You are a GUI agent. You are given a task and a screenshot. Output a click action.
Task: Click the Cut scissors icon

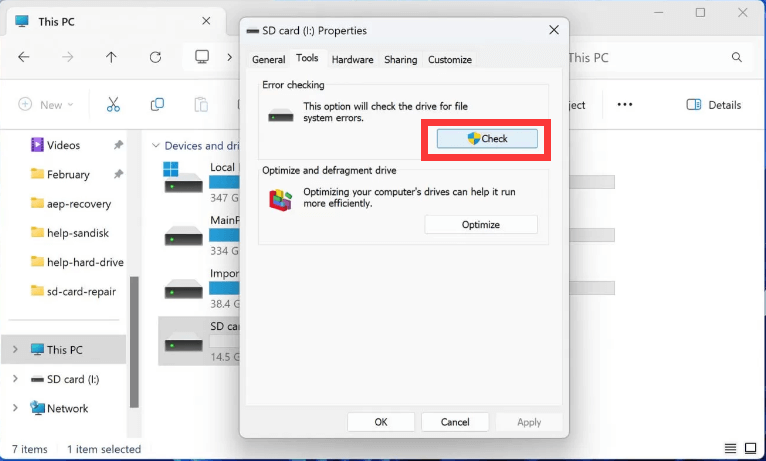pos(113,105)
